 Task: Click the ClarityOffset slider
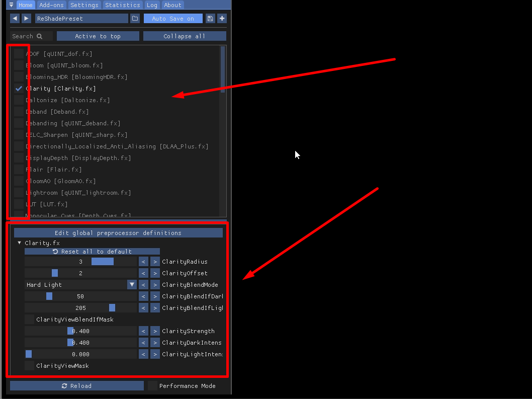(80, 273)
